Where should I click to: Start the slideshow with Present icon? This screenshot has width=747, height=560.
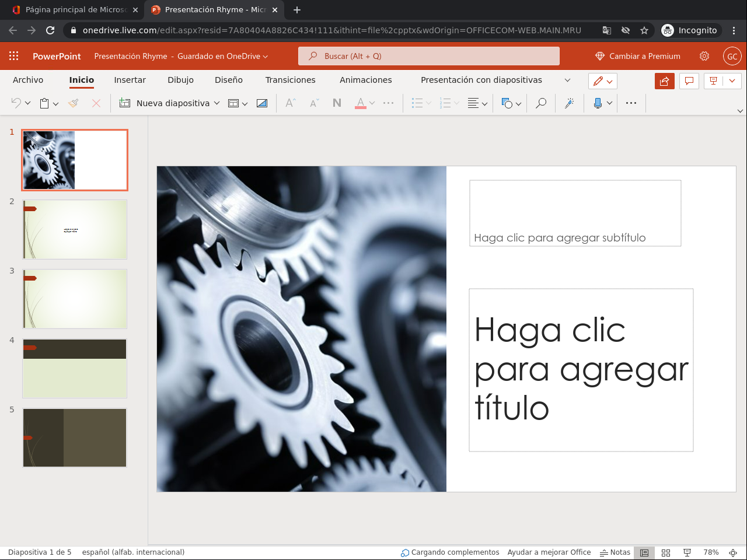714,81
